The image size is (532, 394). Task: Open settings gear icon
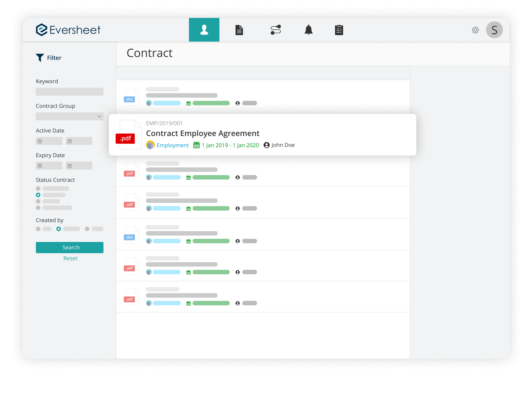[475, 30]
